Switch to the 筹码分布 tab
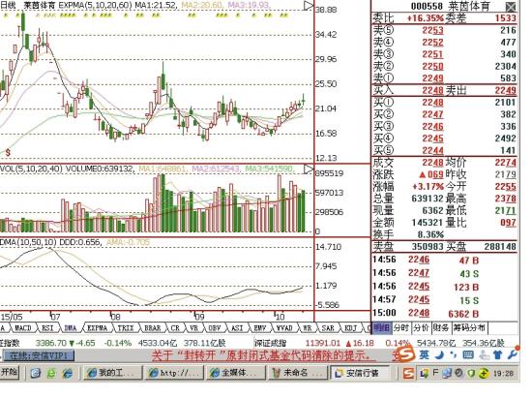 470,328
